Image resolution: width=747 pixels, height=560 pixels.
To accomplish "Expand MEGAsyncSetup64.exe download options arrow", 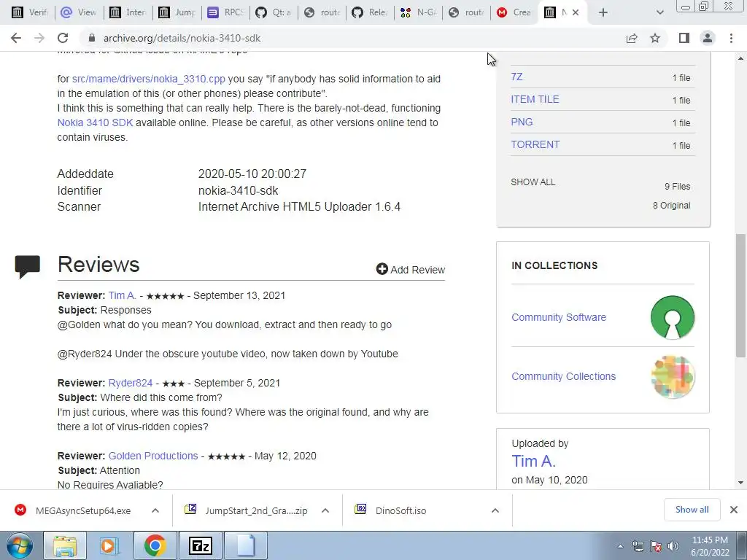I will pos(155,510).
